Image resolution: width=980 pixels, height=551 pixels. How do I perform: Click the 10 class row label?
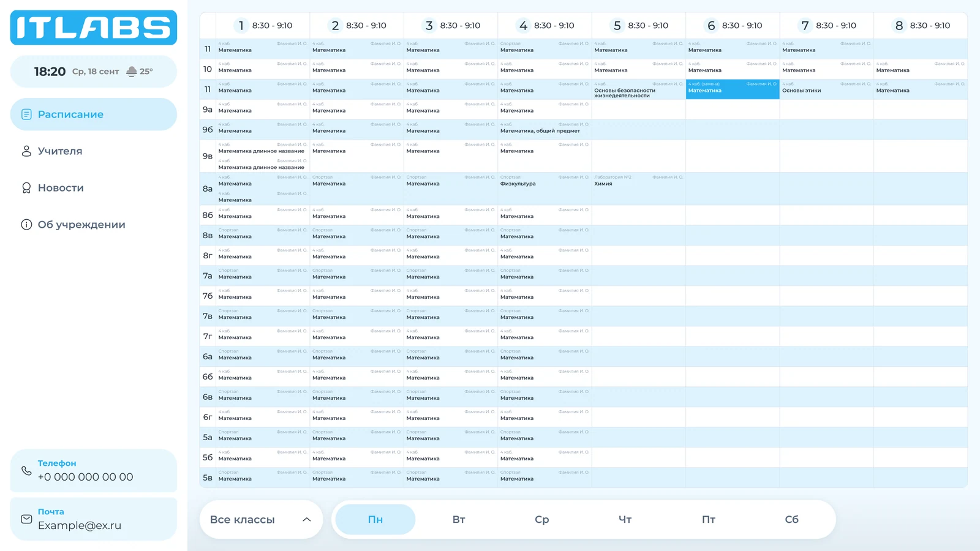pos(208,69)
